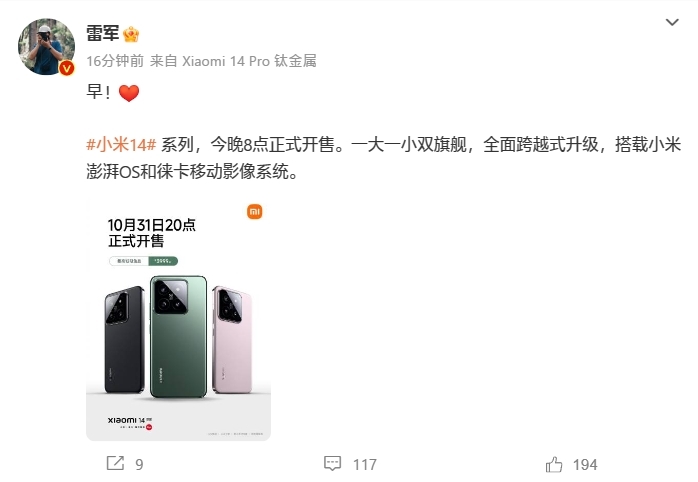The image size is (698, 482).
Task: Click the orange verified V badge
Action: [67, 68]
